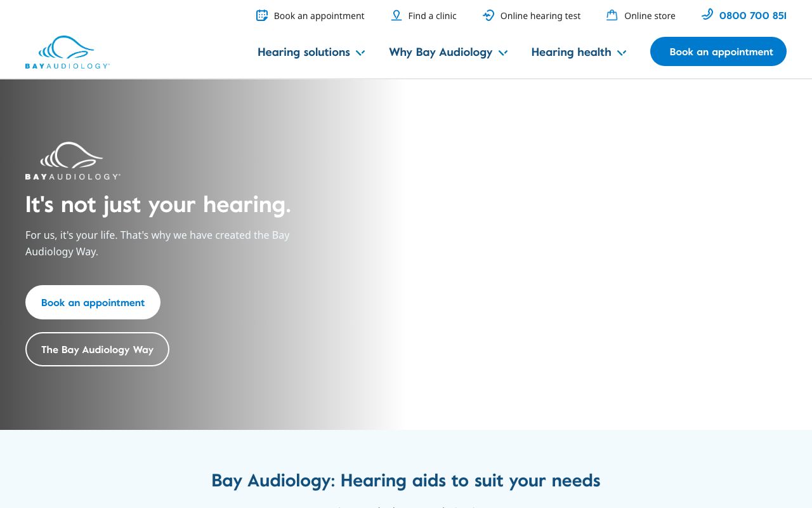Image resolution: width=812 pixels, height=508 pixels.
Task: Expand the Hearing solutions chevron
Action: 360,53
